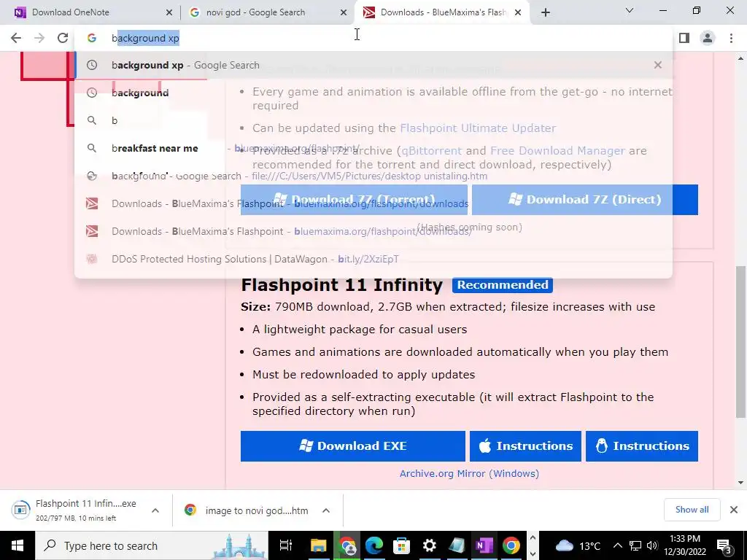Open the Linux penguin Instructions button
747x560 pixels.
tap(642, 446)
